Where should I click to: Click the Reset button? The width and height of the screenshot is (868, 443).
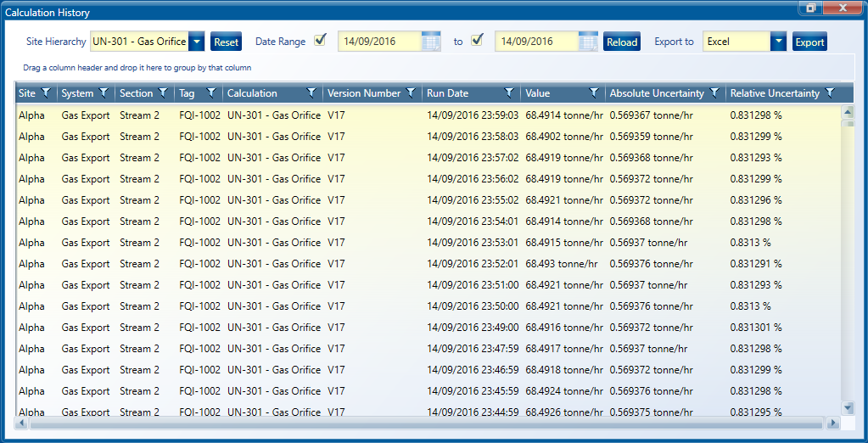[226, 42]
